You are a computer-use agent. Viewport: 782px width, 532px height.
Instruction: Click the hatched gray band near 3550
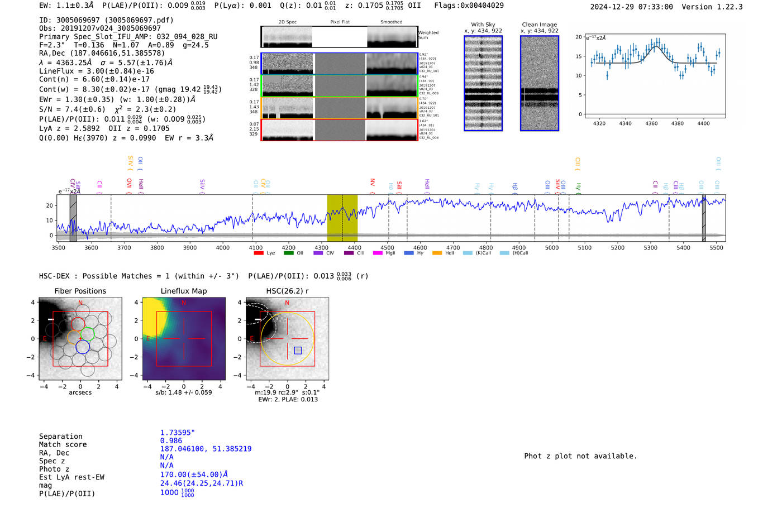[73, 218]
